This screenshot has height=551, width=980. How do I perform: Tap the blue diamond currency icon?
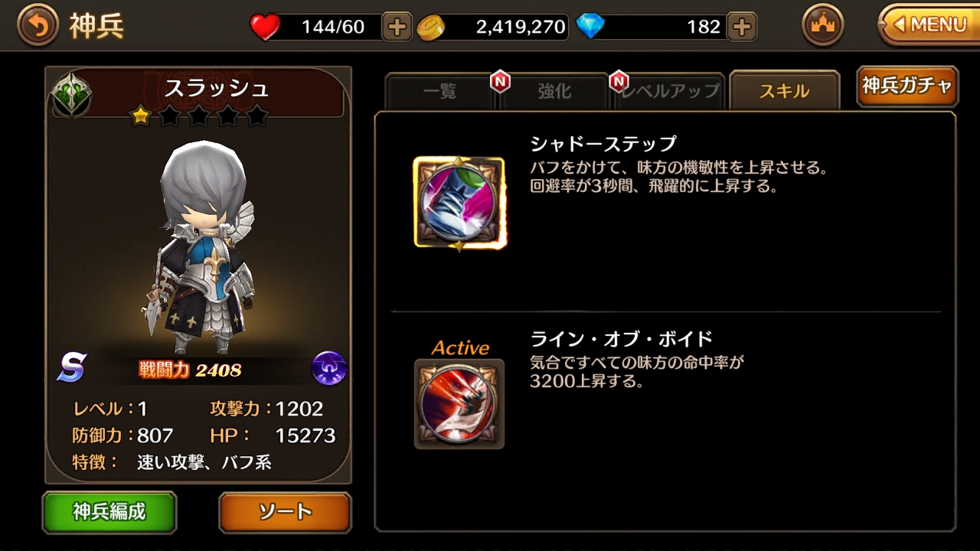click(590, 27)
